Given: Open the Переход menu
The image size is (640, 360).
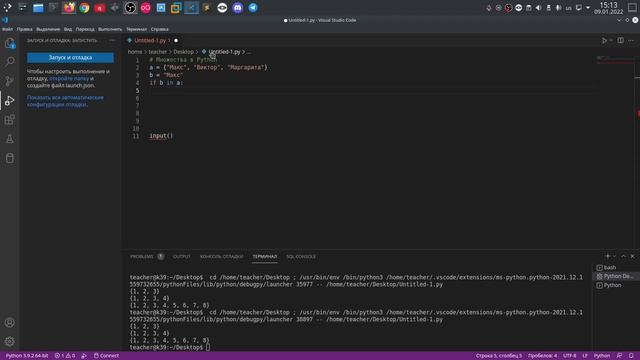Looking at the screenshot, I should click(85, 29).
